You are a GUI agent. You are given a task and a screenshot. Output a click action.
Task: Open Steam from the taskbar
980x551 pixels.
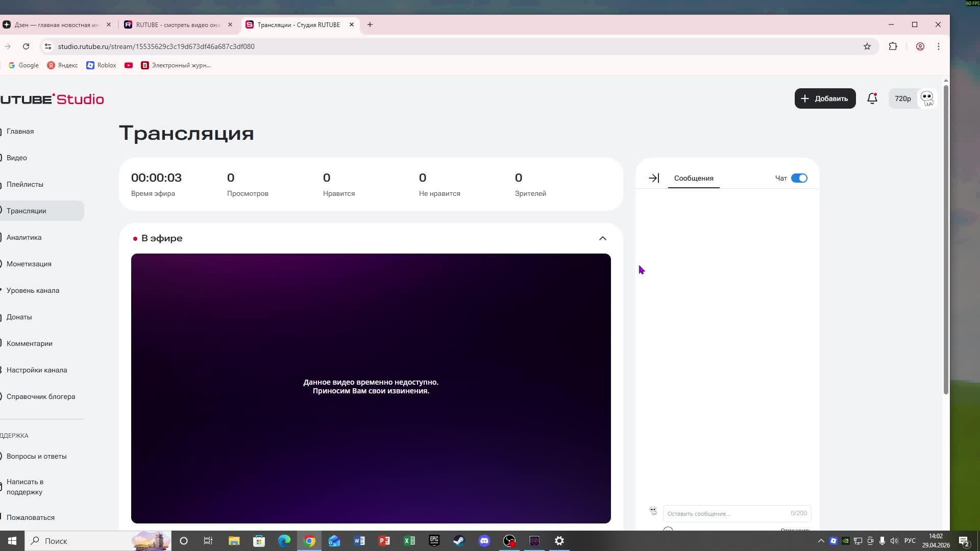[459, 541]
